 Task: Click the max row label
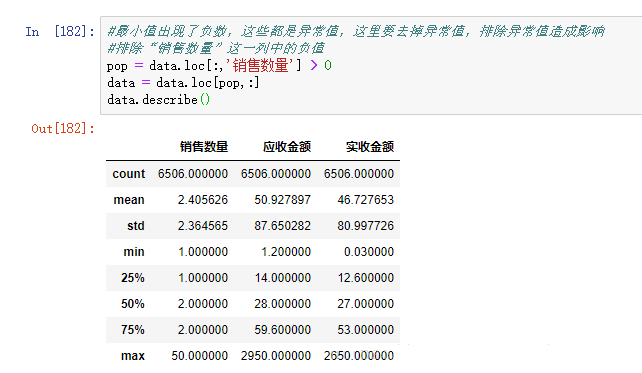[x=133, y=356]
